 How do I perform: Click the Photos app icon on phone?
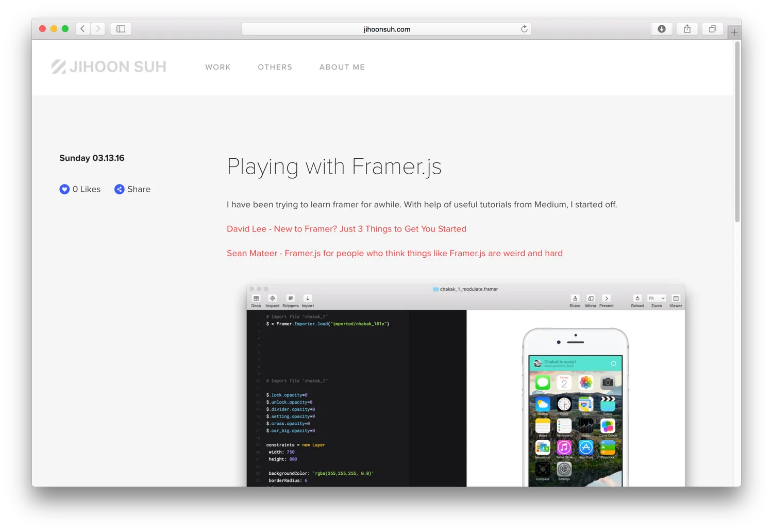tap(586, 383)
